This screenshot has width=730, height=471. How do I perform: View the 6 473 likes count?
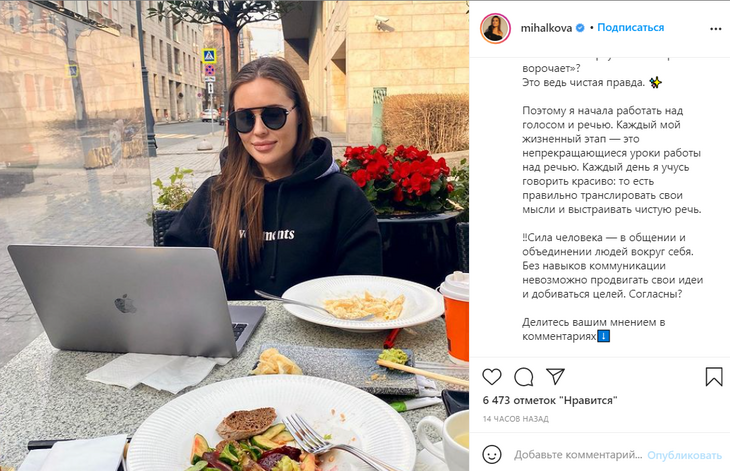click(550, 400)
